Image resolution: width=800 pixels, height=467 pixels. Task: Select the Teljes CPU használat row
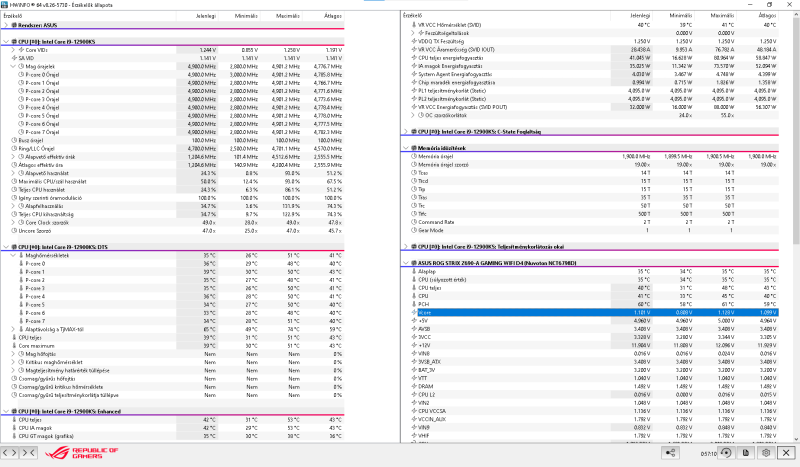pyautogui.click(x=172, y=190)
